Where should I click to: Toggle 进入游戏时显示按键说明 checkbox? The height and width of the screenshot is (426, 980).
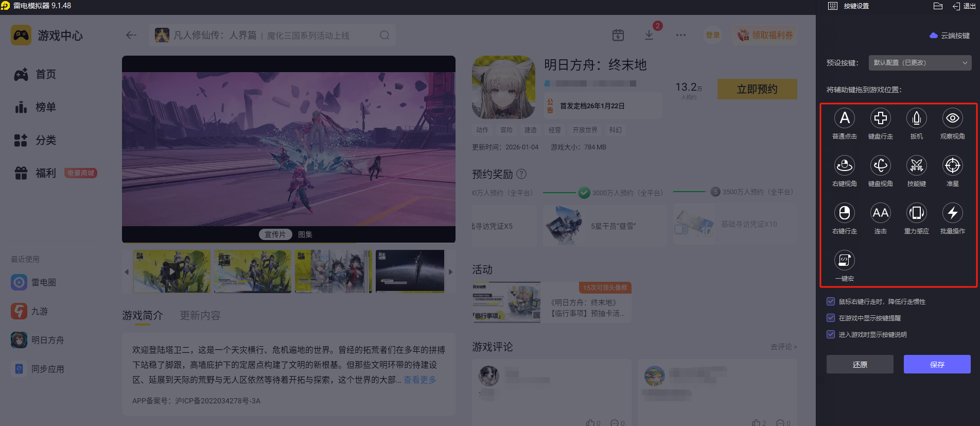tap(831, 334)
